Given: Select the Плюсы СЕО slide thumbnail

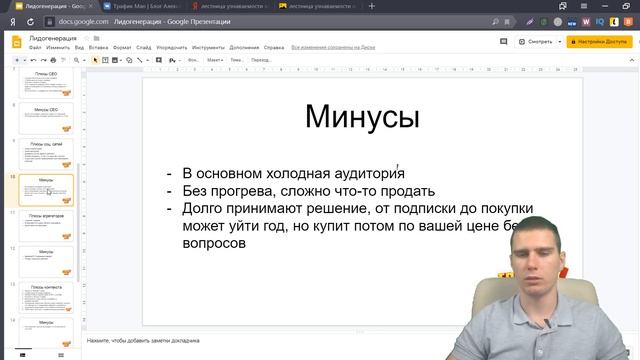Looking at the screenshot, I should coord(46,83).
